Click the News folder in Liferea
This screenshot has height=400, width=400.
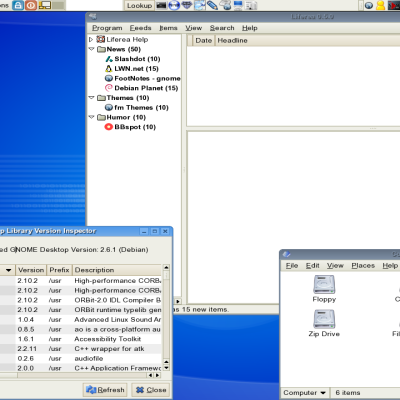coord(119,49)
